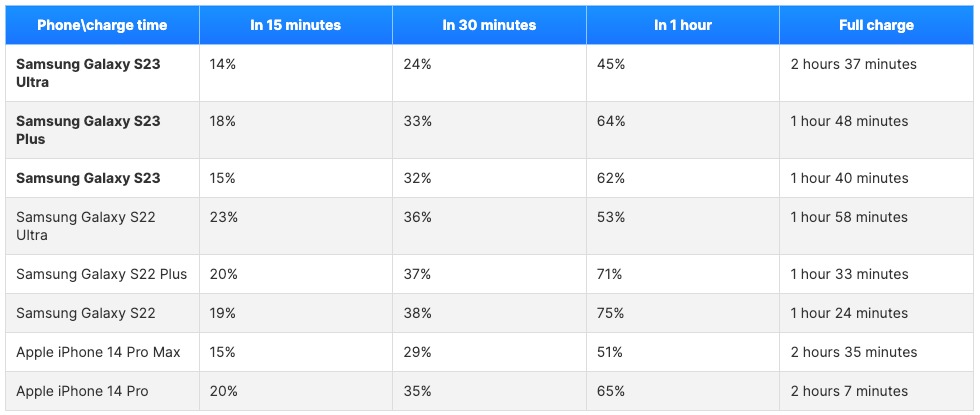Click the bold Samsung Galaxy S23 row label
The width and height of the screenshot is (980, 415).
pos(88,178)
